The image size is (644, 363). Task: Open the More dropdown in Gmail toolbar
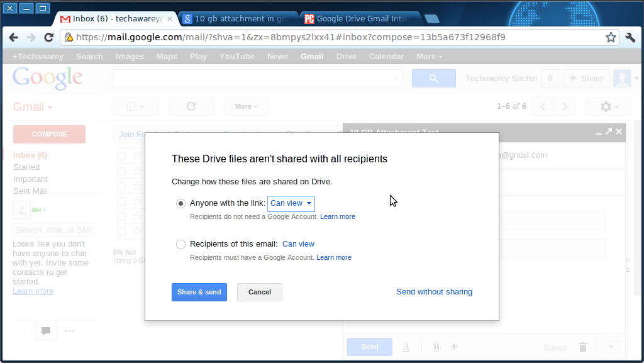pyautogui.click(x=247, y=106)
